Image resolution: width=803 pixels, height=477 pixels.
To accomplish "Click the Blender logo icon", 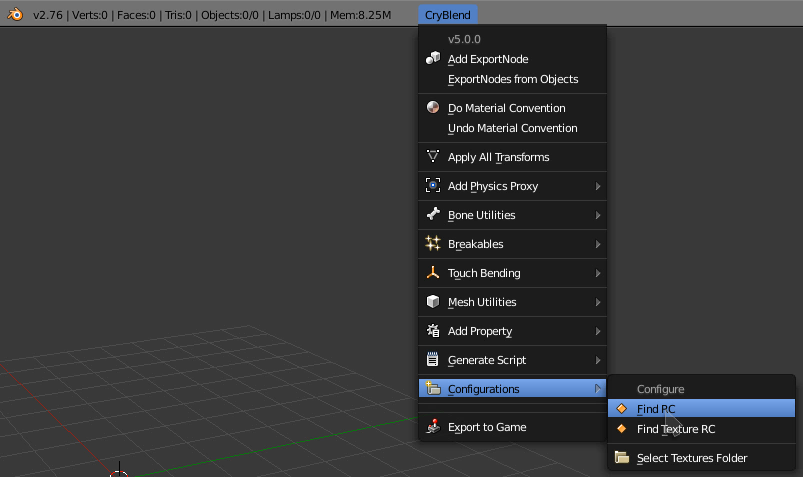I will tap(15, 14).
